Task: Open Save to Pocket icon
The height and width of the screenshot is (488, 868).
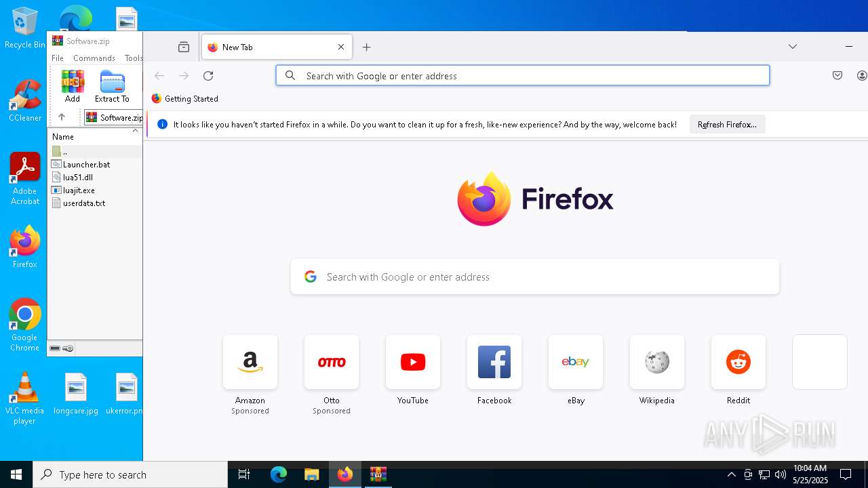Action: pos(837,76)
